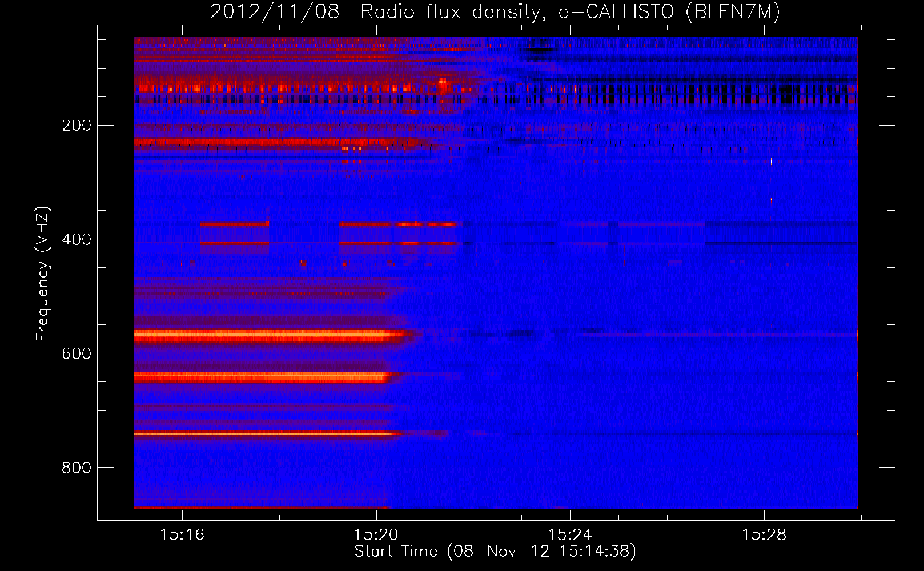Click the 'Frequency (MHZ)' axis label
Image resolution: width=924 pixels, height=571 pixels.
[x=43, y=274]
